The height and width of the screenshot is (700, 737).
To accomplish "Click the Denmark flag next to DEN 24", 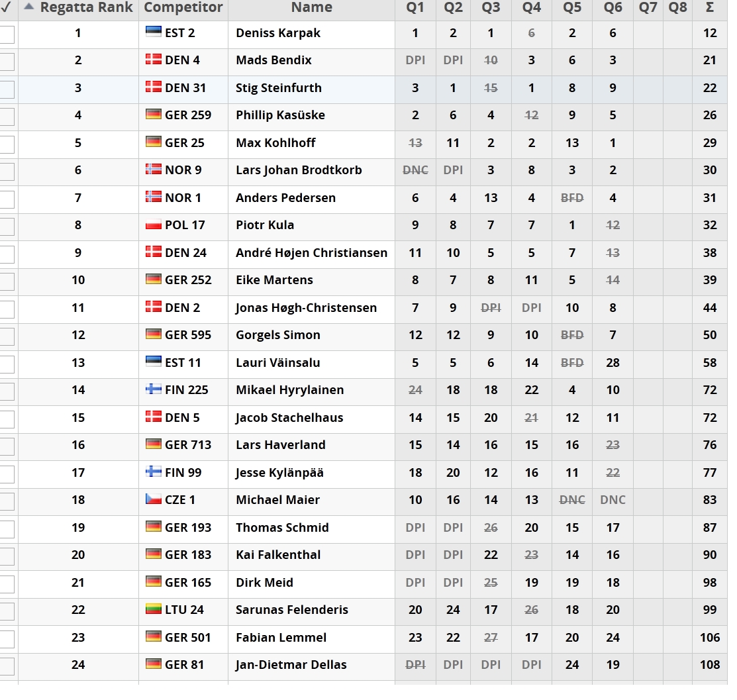I will click(153, 252).
